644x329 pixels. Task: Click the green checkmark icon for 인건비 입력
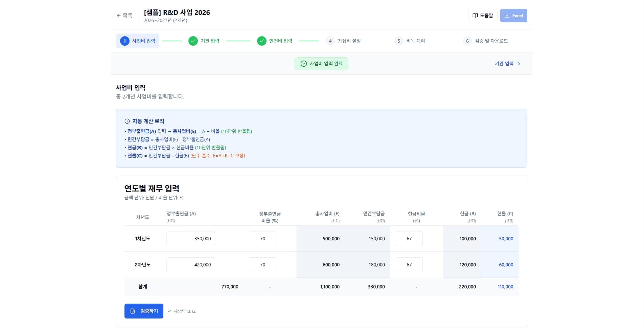click(x=262, y=41)
